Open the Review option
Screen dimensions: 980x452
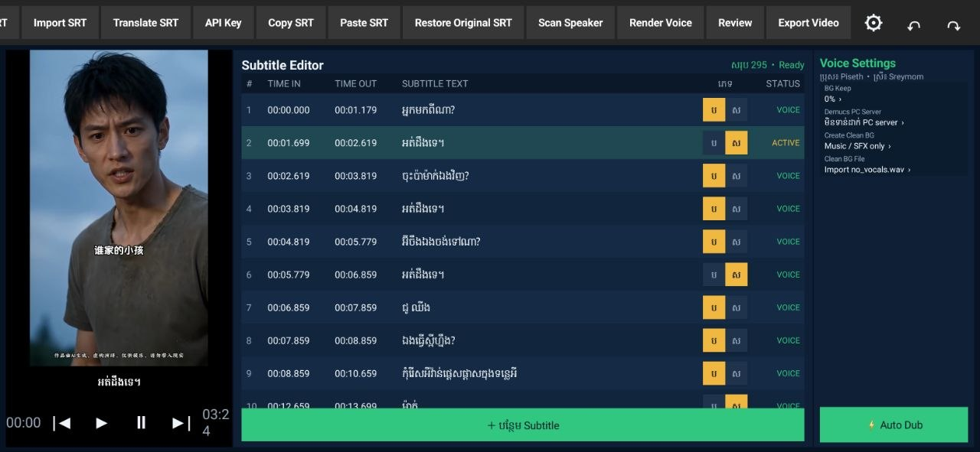pos(735,23)
